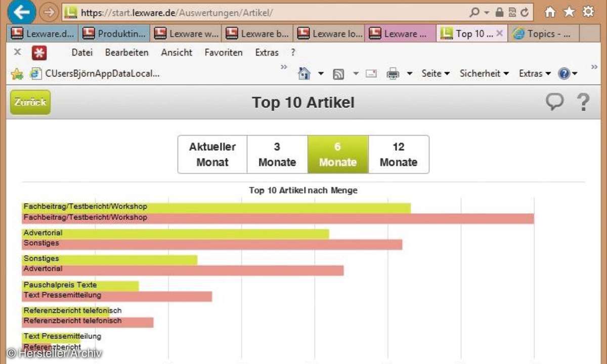Open the large question mark help icon
This screenshot has height=364, width=607.
583,102
